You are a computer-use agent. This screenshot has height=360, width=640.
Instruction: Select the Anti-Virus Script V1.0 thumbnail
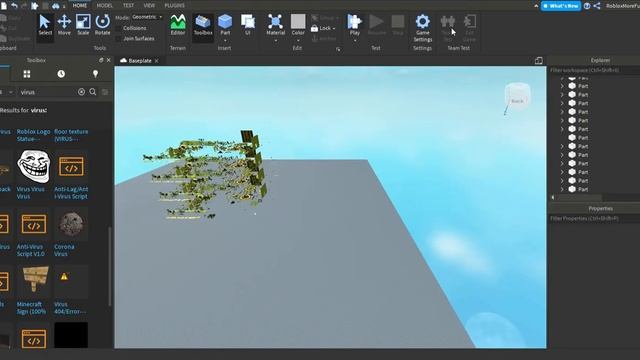(x=33, y=224)
